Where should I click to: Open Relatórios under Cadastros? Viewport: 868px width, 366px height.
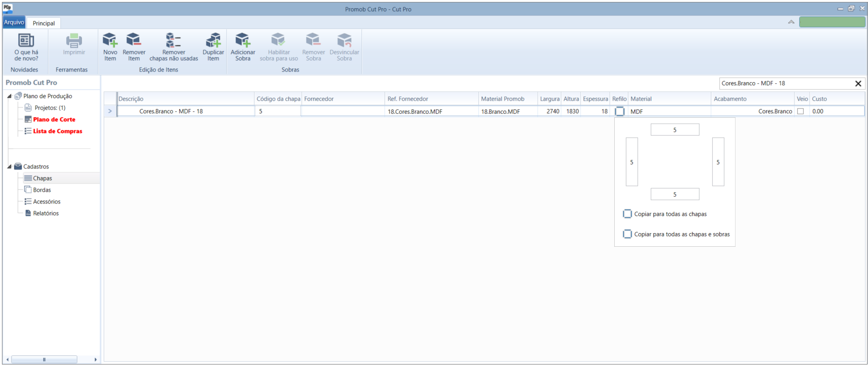(x=46, y=213)
